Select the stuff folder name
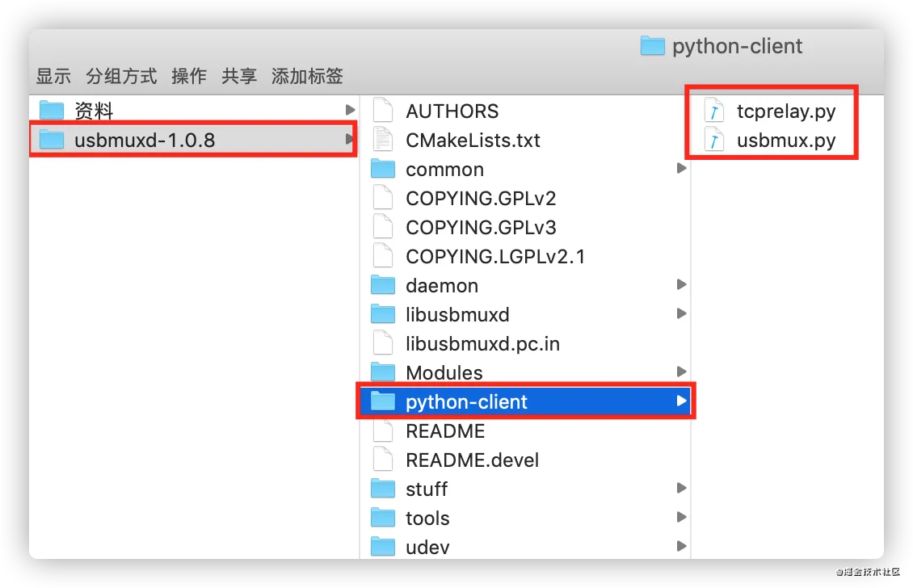Viewport: 913px width, 588px height. [427, 489]
